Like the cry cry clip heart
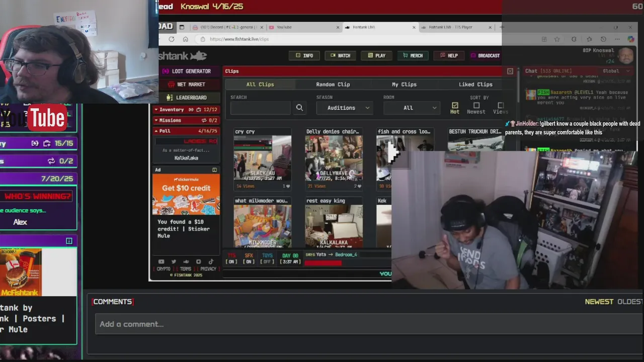 (288, 187)
